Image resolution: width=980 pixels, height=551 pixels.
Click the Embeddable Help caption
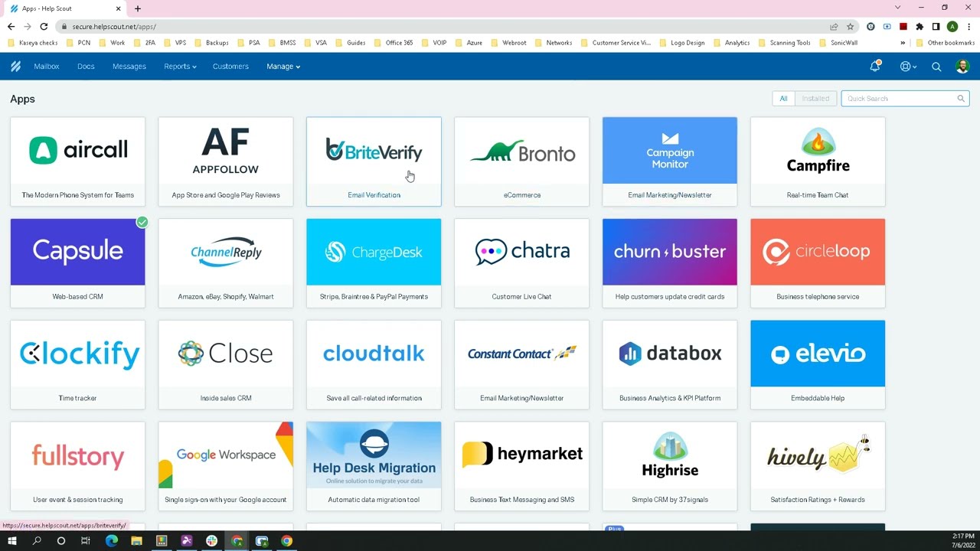818,398
